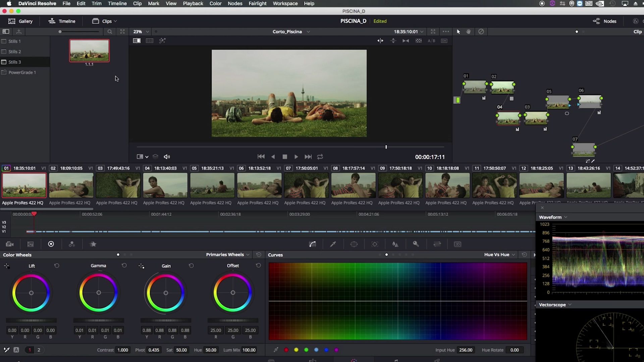Mute audio with the speaker icon

pos(167,157)
